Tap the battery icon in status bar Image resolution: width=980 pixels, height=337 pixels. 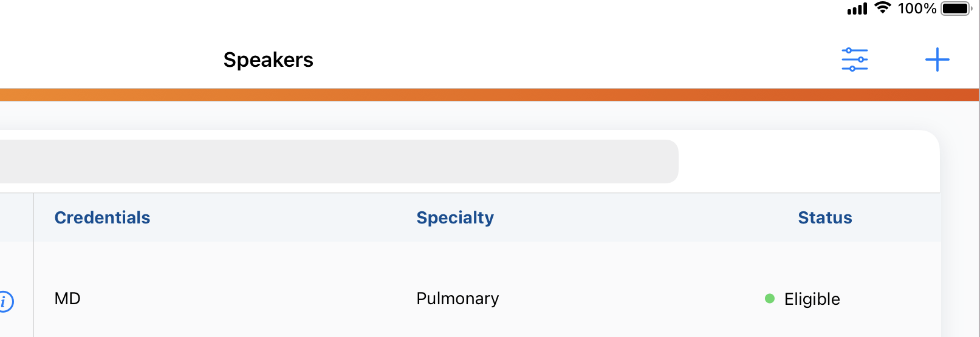coord(956,9)
